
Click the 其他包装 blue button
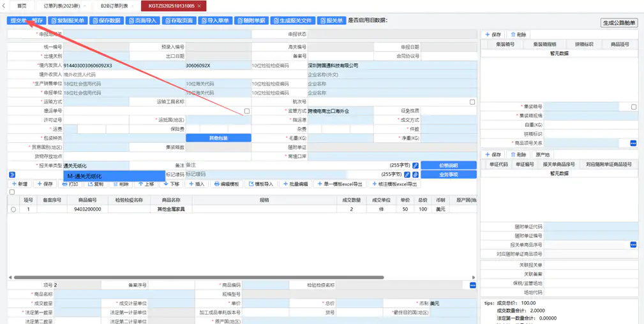point(218,138)
